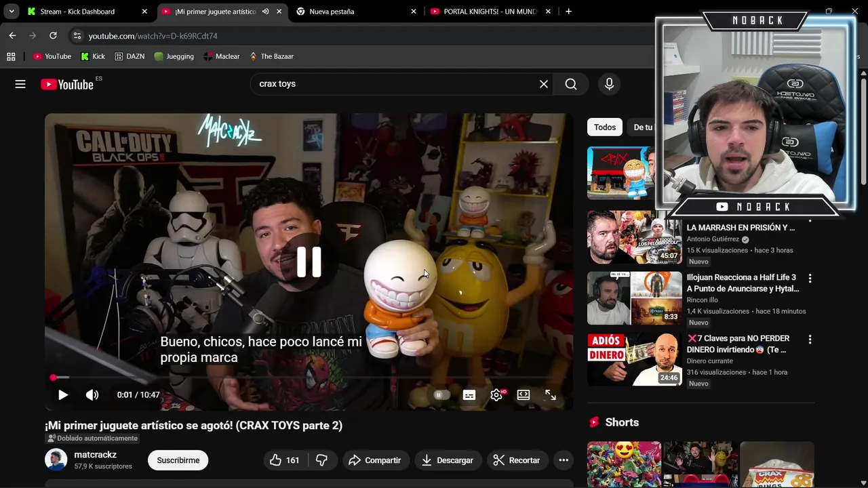The image size is (868, 488).
Task: Toggle autoplay switch in the player
Action: click(441, 395)
